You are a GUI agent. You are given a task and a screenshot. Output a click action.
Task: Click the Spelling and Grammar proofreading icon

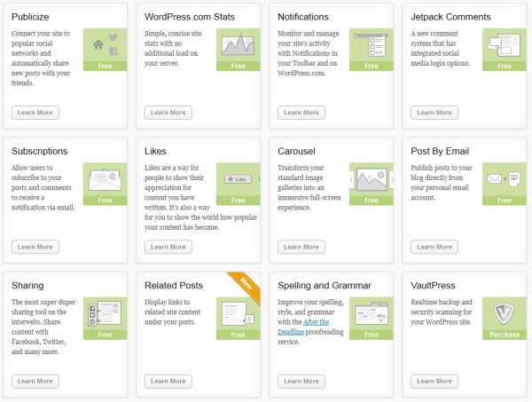click(x=372, y=313)
